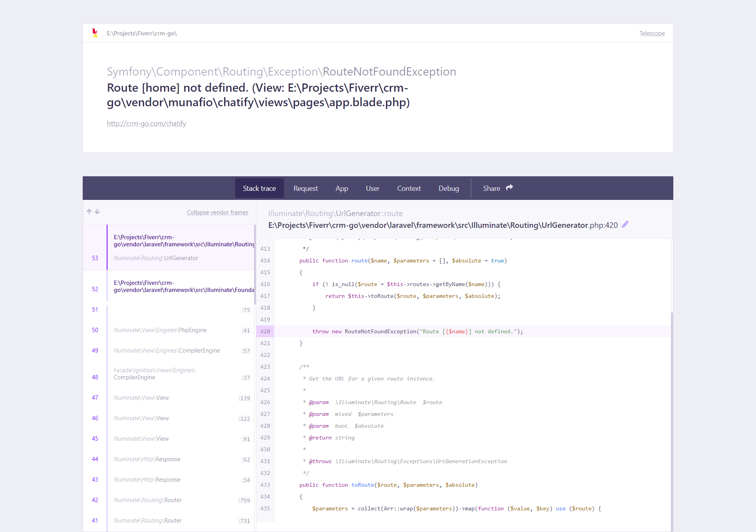Switch to the Debug tab
756x532 pixels.
(x=448, y=188)
